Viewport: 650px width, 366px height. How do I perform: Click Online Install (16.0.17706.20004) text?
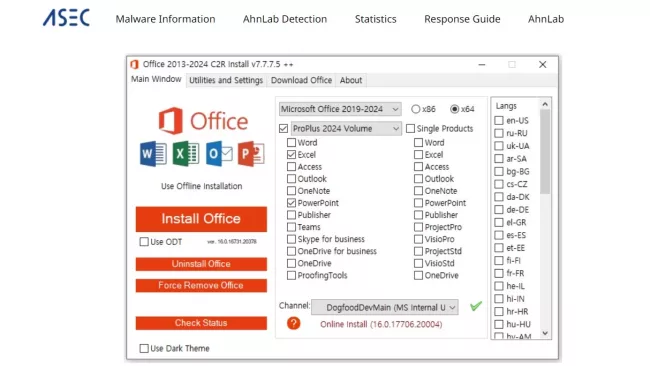(381, 324)
